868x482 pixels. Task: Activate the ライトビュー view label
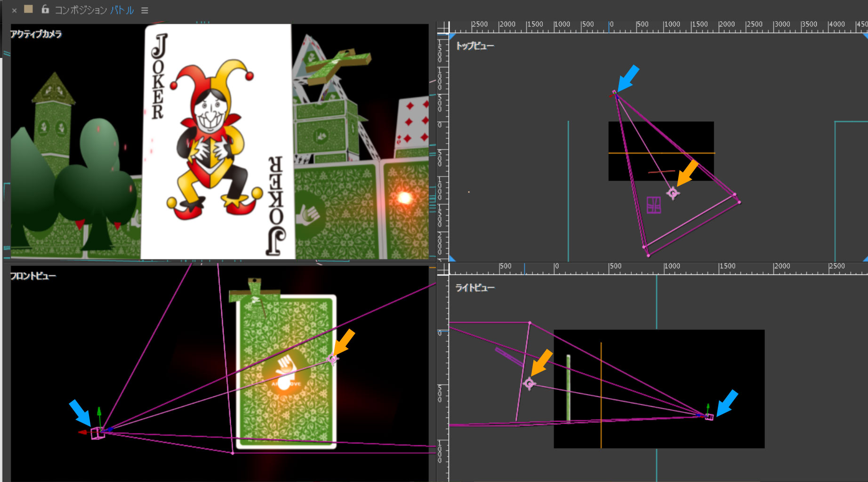coord(474,288)
